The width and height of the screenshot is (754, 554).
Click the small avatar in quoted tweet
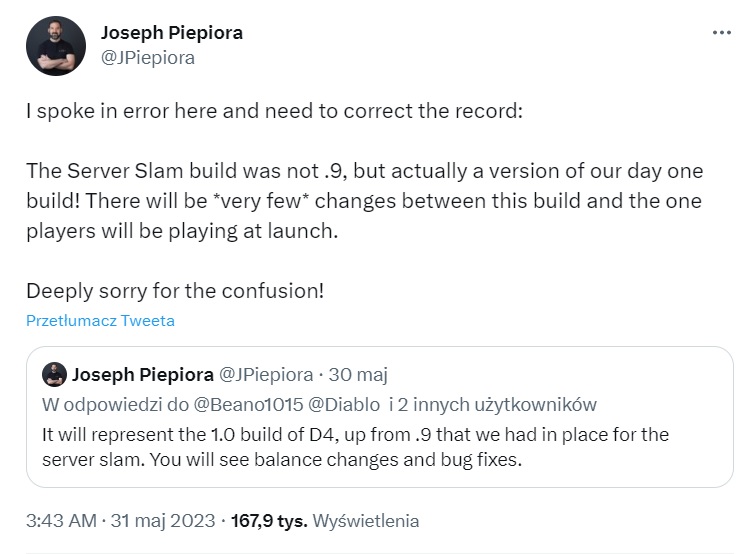tap(55, 375)
